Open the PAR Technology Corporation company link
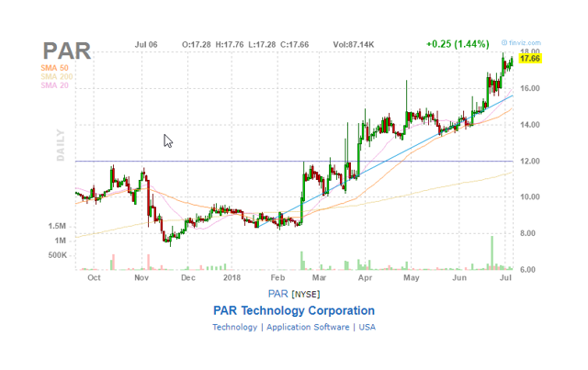This screenshot has width=588, height=370. click(x=294, y=310)
